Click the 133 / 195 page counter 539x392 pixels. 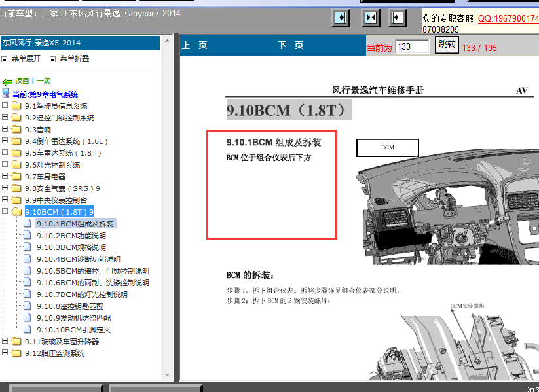pos(479,48)
